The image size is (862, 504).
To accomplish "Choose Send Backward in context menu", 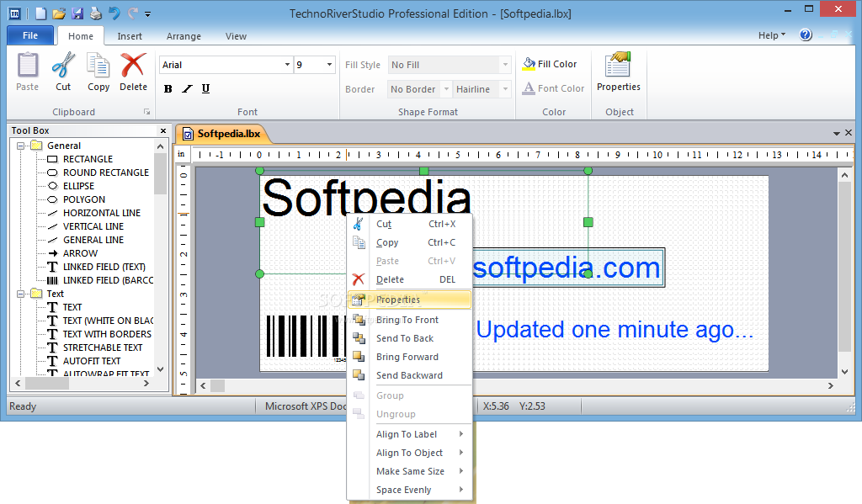I will 410,374.
